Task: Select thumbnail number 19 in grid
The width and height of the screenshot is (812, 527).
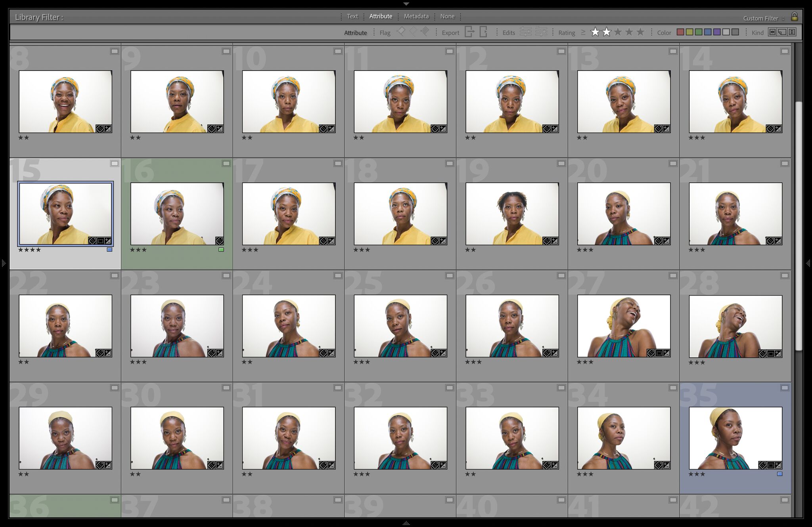Action: coord(512,214)
